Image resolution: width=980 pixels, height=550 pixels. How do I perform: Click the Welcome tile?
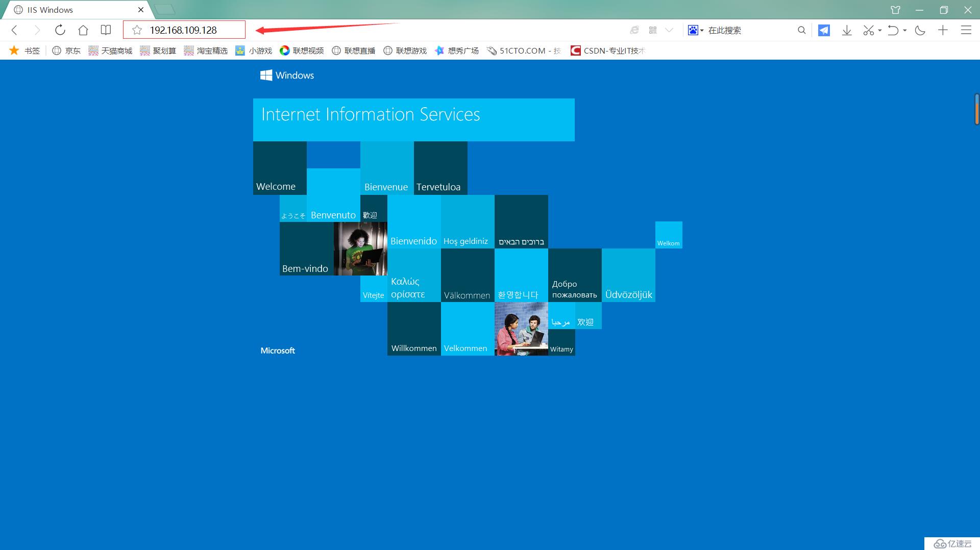280,168
